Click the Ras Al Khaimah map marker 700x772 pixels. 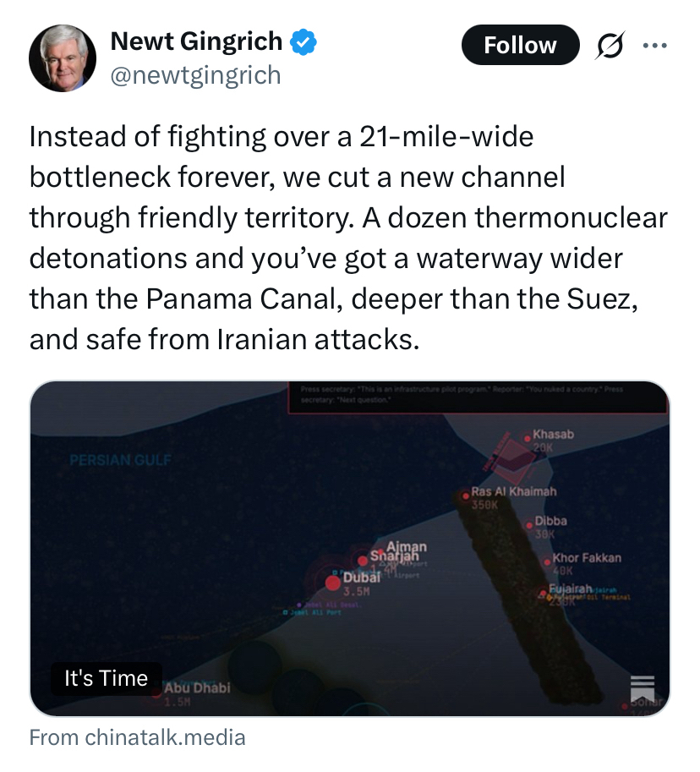pyautogui.click(x=465, y=496)
